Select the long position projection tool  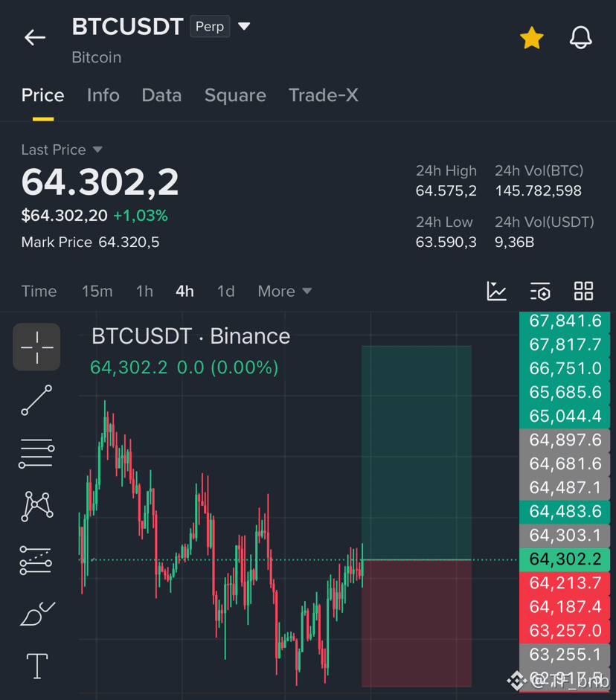coord(36,560)
